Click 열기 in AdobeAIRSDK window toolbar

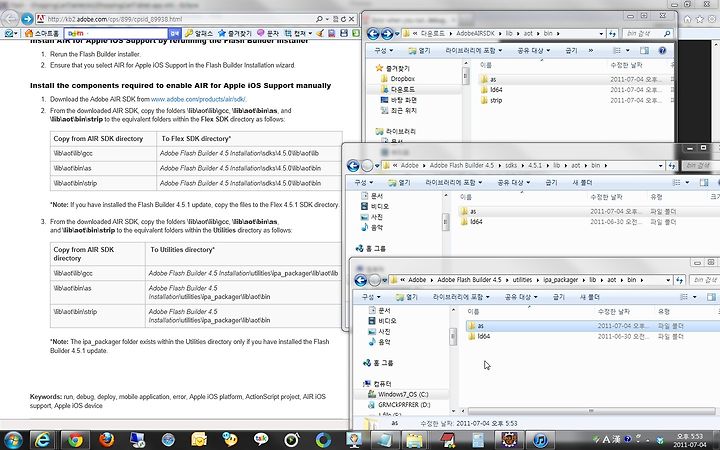click(x=419, y=51)
